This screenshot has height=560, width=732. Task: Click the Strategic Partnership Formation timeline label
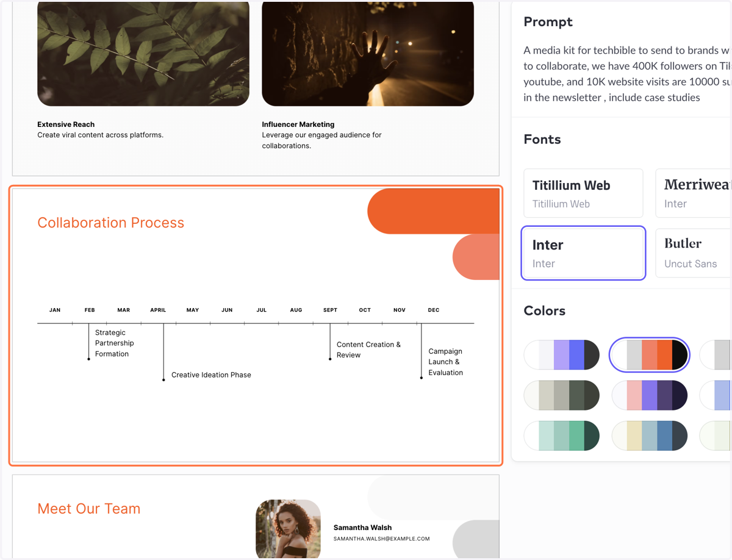point(114,343)
